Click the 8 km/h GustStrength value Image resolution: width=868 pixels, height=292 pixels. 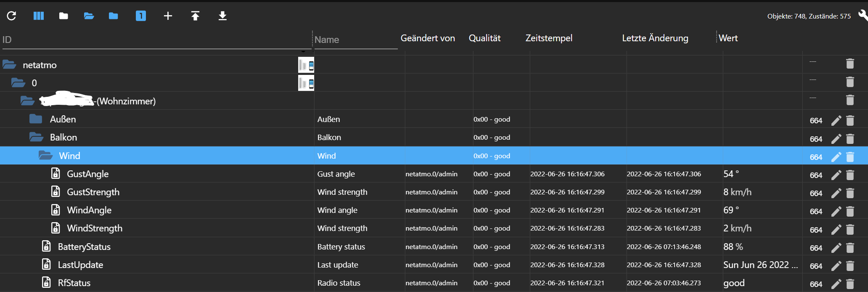(x=737, y=192)
